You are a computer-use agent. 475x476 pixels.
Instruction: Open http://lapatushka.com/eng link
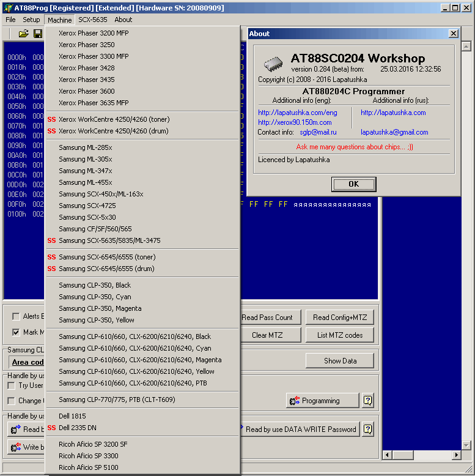(x=297, y=113)
